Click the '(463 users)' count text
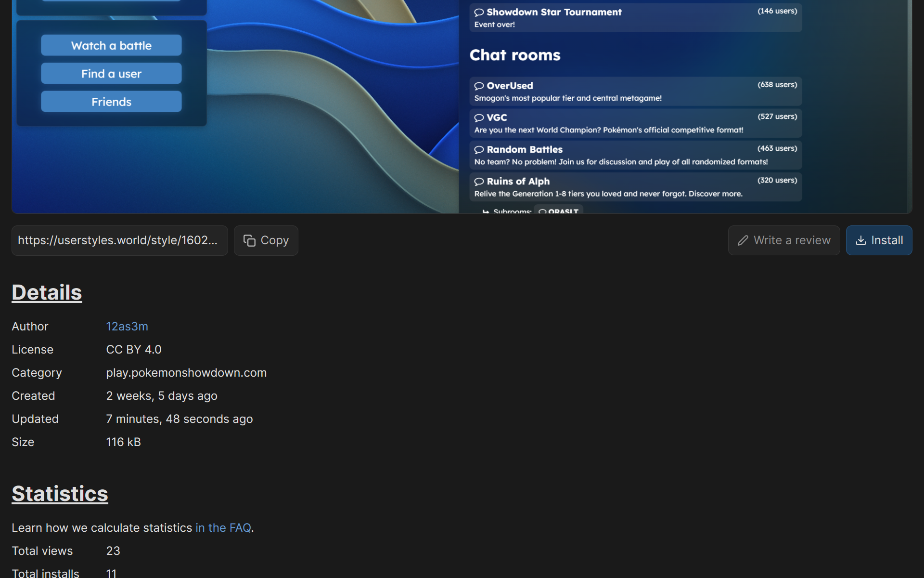 [x=777, y=148]
